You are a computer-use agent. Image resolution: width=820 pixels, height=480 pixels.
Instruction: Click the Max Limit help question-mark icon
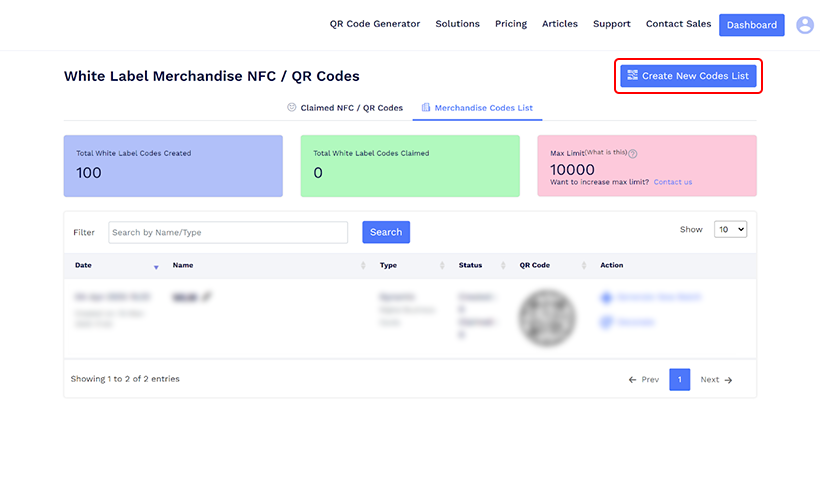point(633,154)
